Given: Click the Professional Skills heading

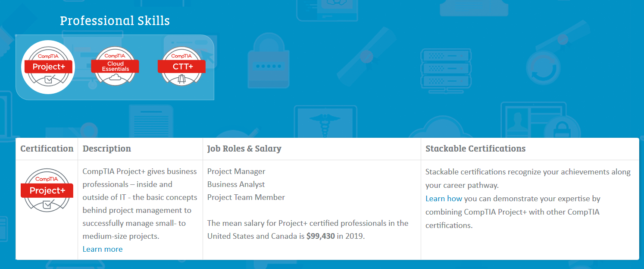Looking at the screenshot, I should click(x=115, y=21).
